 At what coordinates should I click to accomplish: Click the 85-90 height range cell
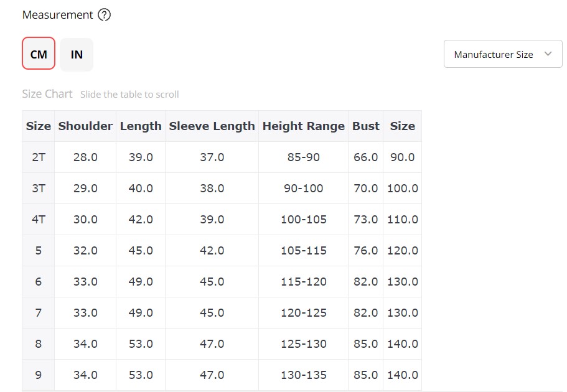303,157
